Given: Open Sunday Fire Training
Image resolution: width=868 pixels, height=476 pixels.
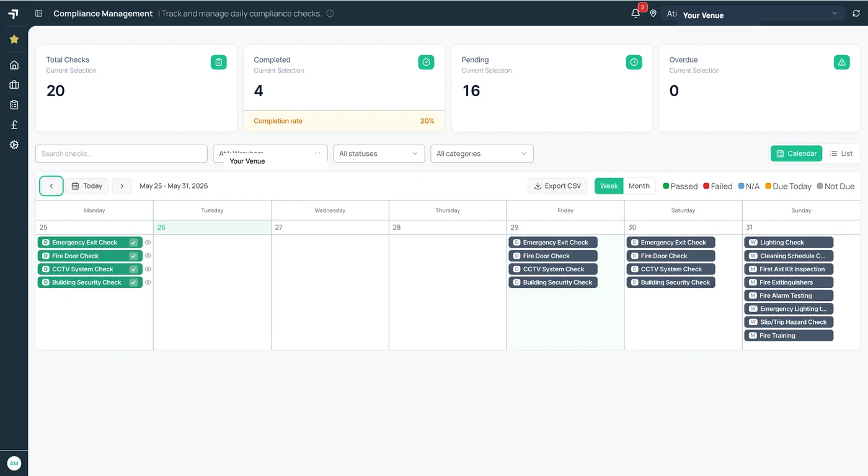Looking at the screenshot, I should click(789, 336).
